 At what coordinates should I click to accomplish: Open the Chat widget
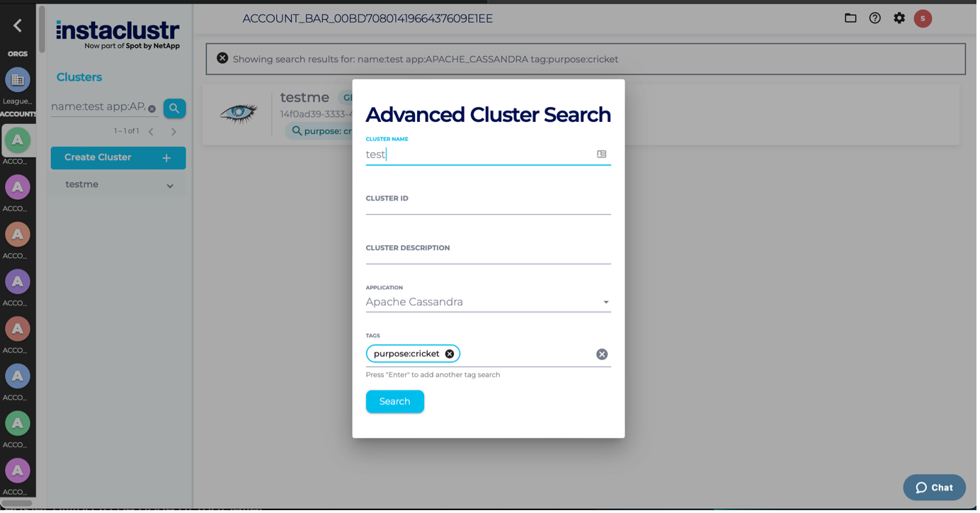coord(938,489)
